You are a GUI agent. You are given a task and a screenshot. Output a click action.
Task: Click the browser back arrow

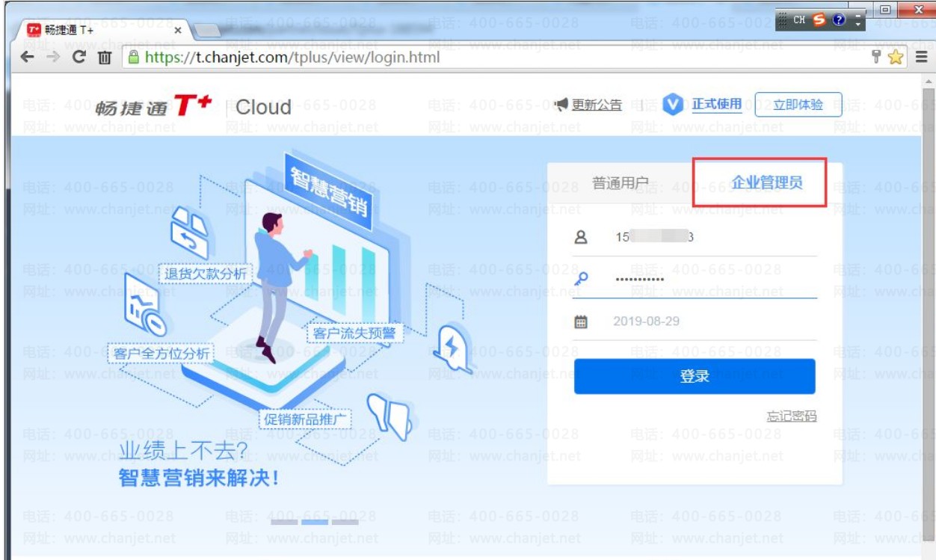coord(27,58)
